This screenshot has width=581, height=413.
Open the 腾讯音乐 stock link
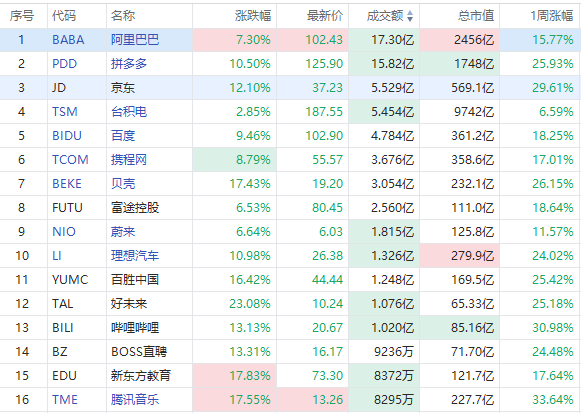tap(135, 400)
